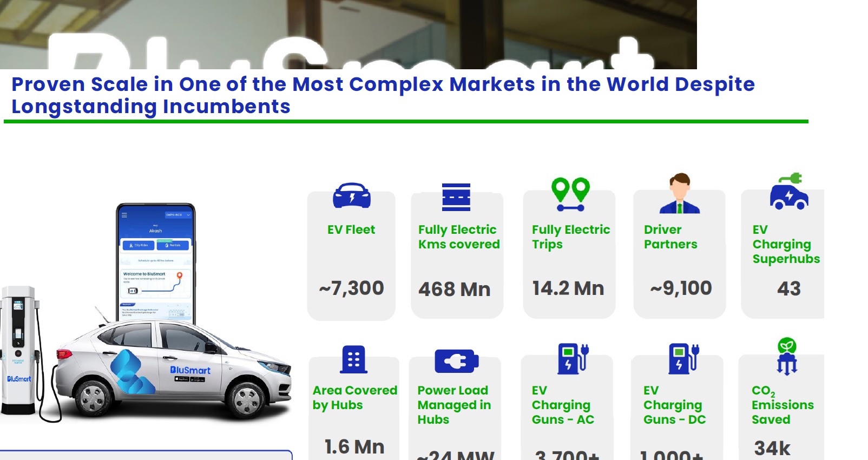
Task: Click the 'EV Charging Guns - DC' label
Action: (675, 405)
